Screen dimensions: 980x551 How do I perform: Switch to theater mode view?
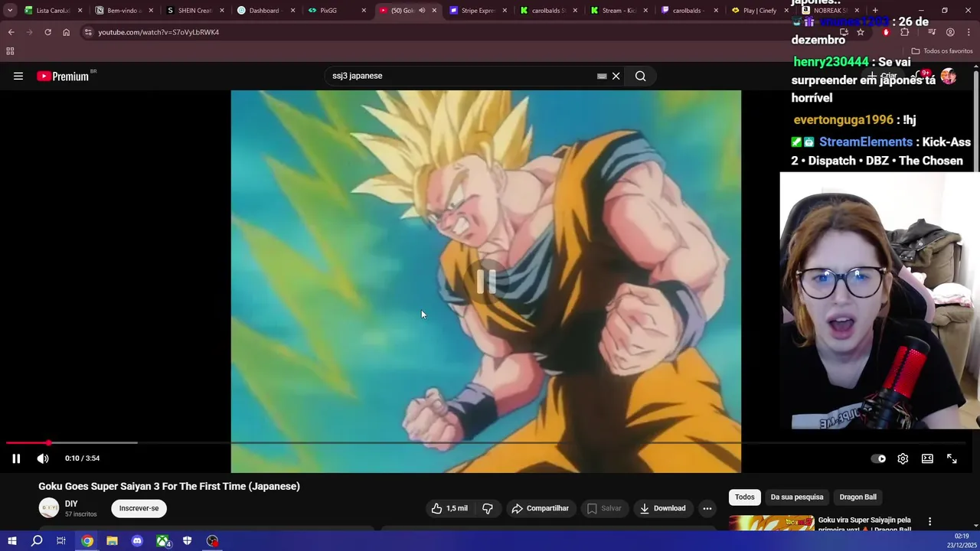(927, 458)
